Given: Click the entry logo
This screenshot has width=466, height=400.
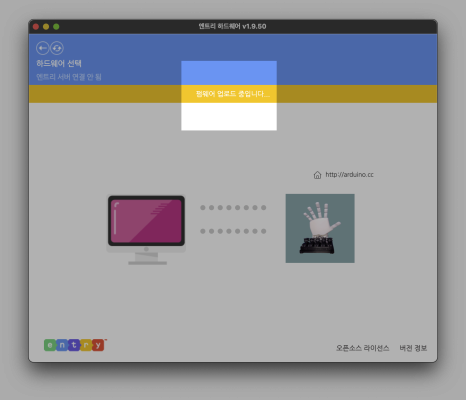Looking at the screenshot, I should click(75, 345).
